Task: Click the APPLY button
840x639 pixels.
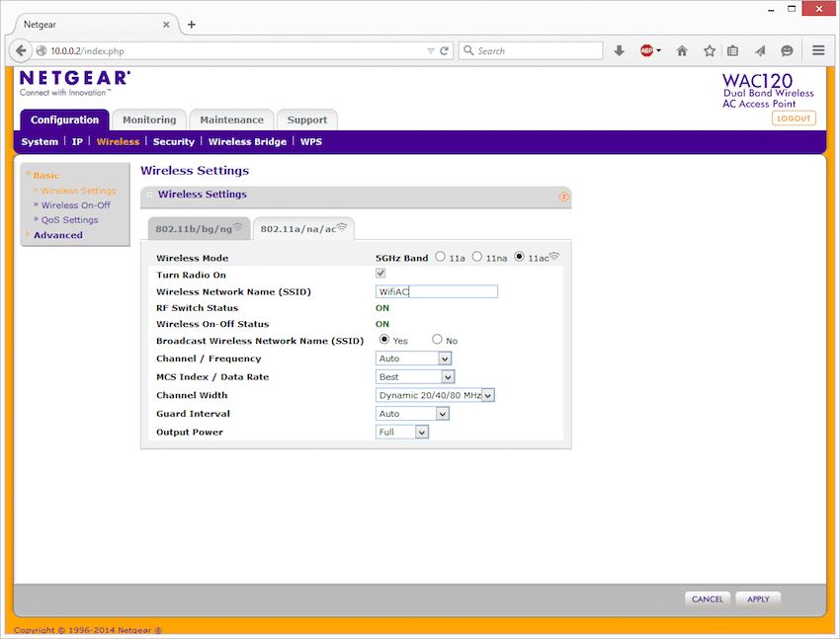Action: click(758, 599)
